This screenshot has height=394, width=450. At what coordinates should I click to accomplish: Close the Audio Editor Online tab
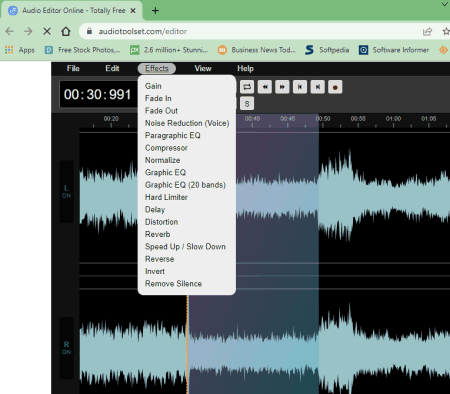point(133,11)
